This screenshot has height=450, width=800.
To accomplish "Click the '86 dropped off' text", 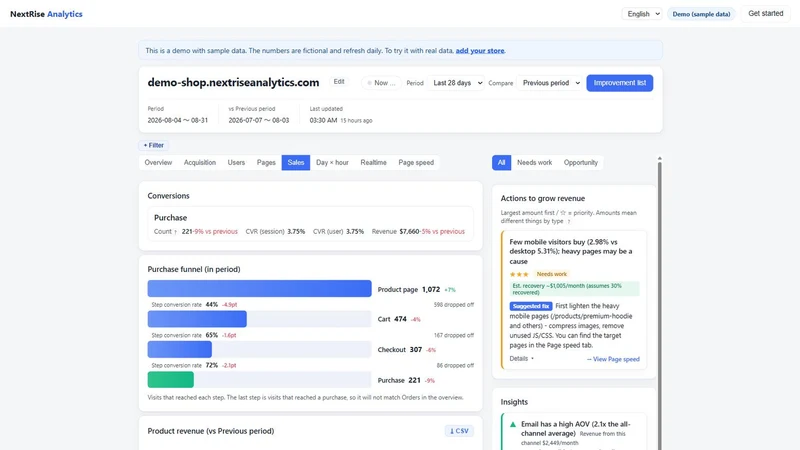I will point(455,366).
